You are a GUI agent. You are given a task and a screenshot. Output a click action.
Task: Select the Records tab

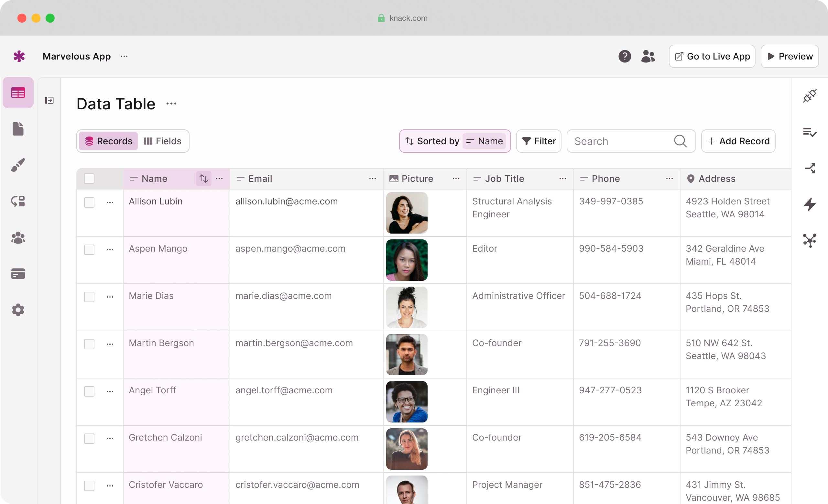click(108, 141)
